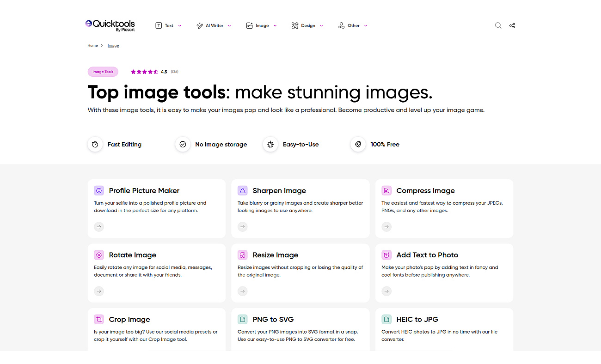Click the HEIC to JPG file icon
The height and width of the screenshot is (364, 601).
point(386,319)
